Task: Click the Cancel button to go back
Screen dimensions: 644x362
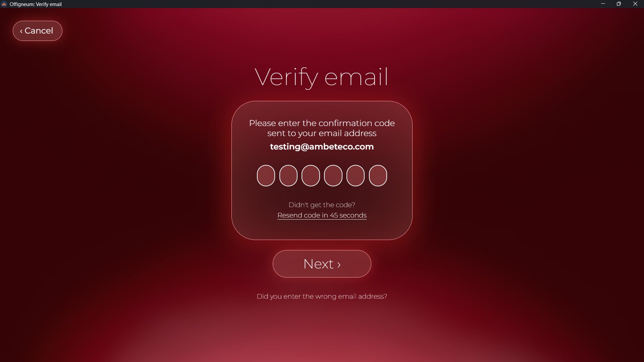Action: [37, 31]
